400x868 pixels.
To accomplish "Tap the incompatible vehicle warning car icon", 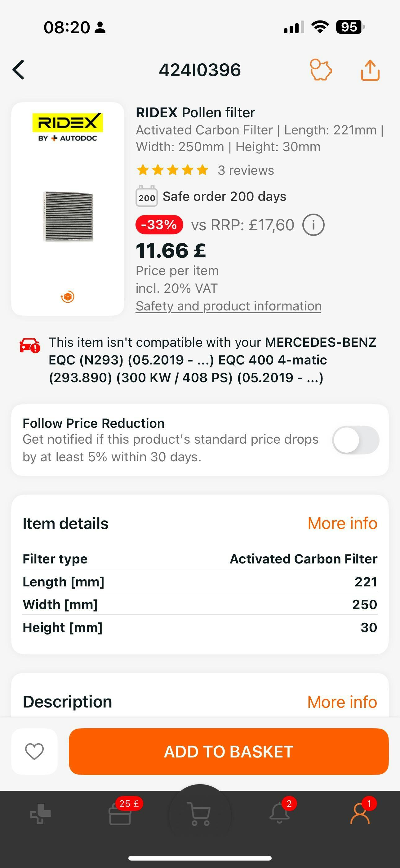I will 30,346.
